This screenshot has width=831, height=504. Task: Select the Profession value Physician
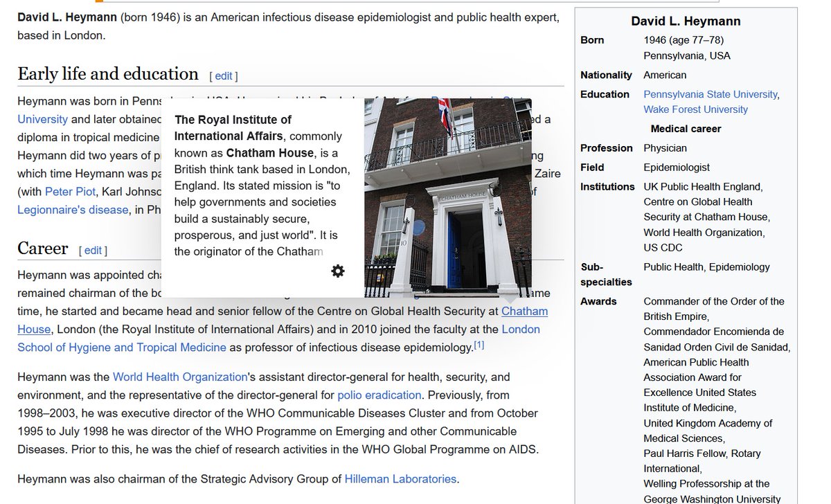pos(665,148)
